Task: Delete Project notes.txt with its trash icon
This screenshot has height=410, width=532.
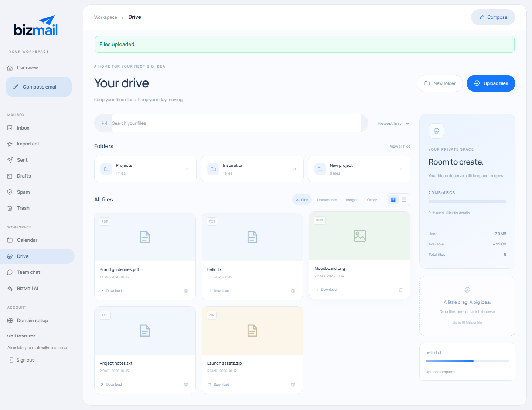Action: point(186,385)
